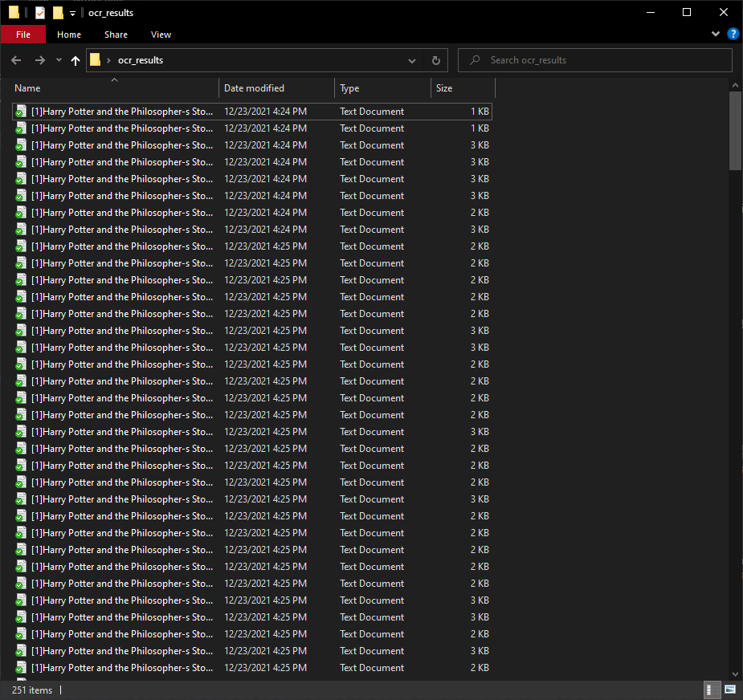Image resolution: width=743 pixels, height=700 pixels.
Task: Sort files by the Name column header
Action: pyautogui.click(x=116, y=88)
